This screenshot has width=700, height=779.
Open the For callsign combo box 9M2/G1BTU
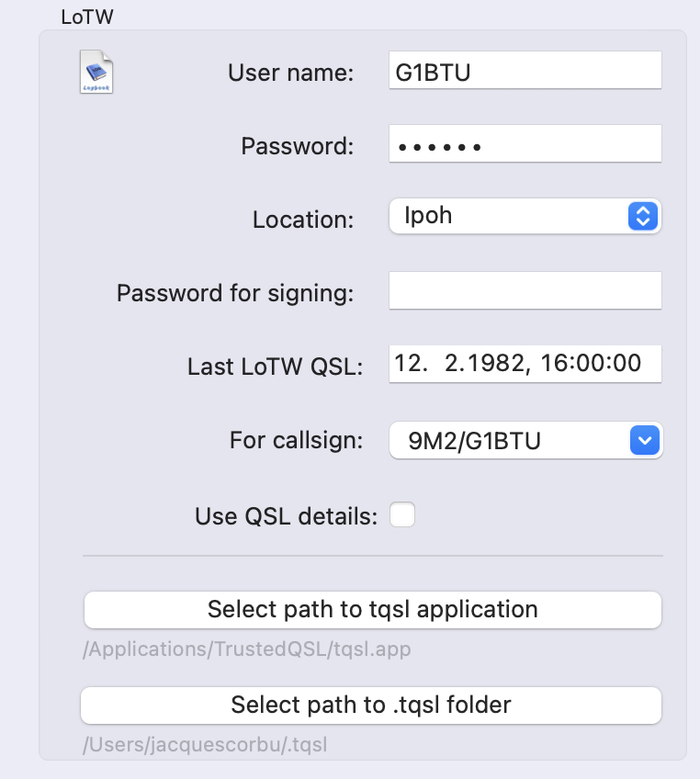526,440
